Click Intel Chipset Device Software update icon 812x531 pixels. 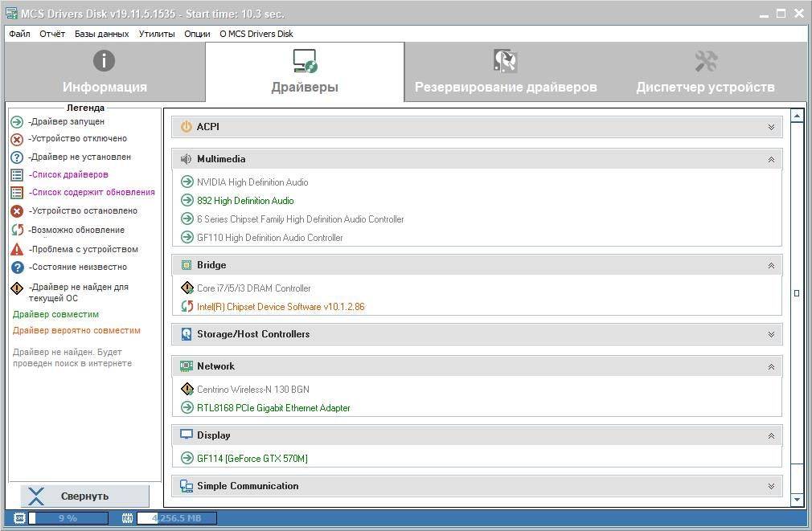click(x=187, y=306)
